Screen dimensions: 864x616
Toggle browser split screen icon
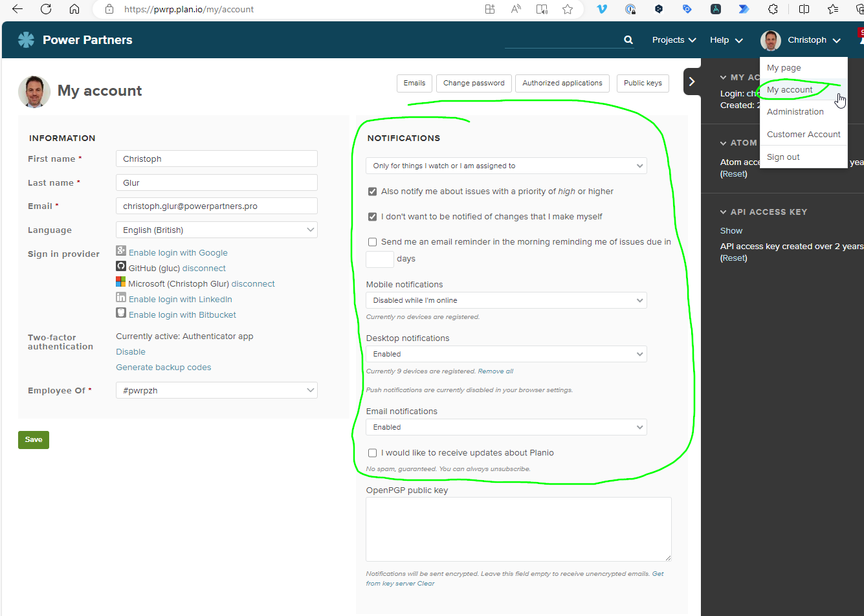pyautogui.click(x=804, y=9)
